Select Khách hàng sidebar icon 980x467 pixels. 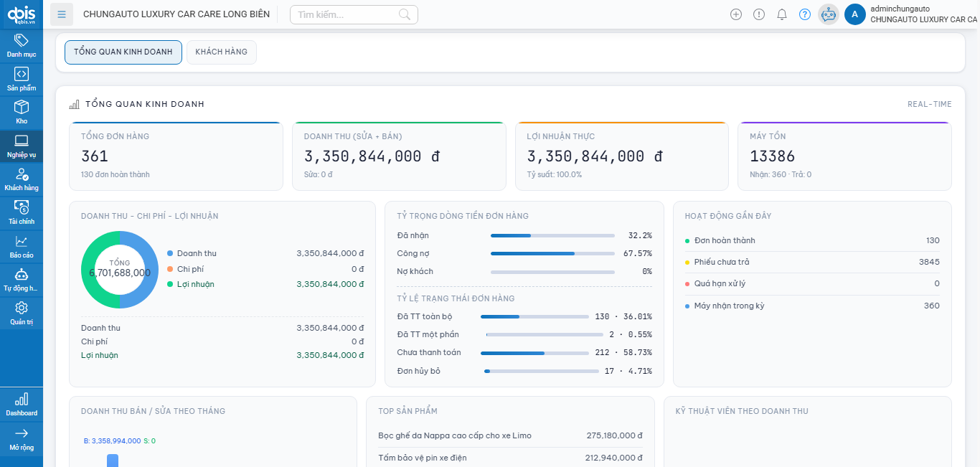(x=22, y=179)
